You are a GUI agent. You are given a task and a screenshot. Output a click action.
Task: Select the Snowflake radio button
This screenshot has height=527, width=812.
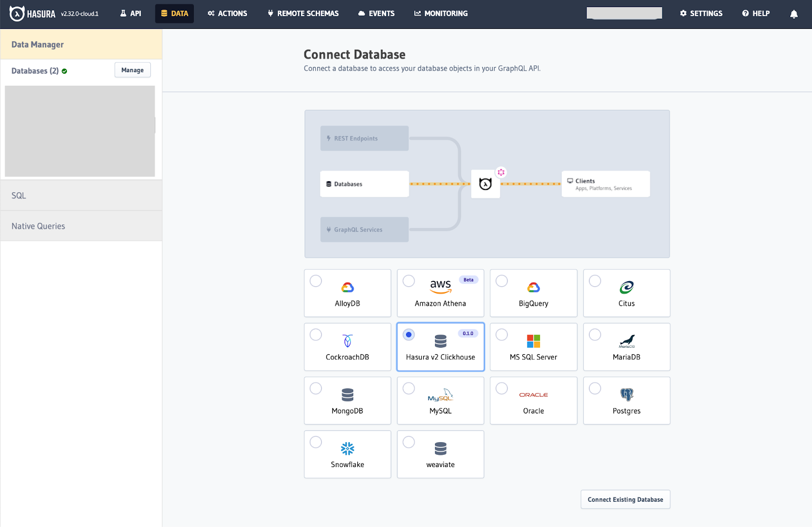point(316,442)
